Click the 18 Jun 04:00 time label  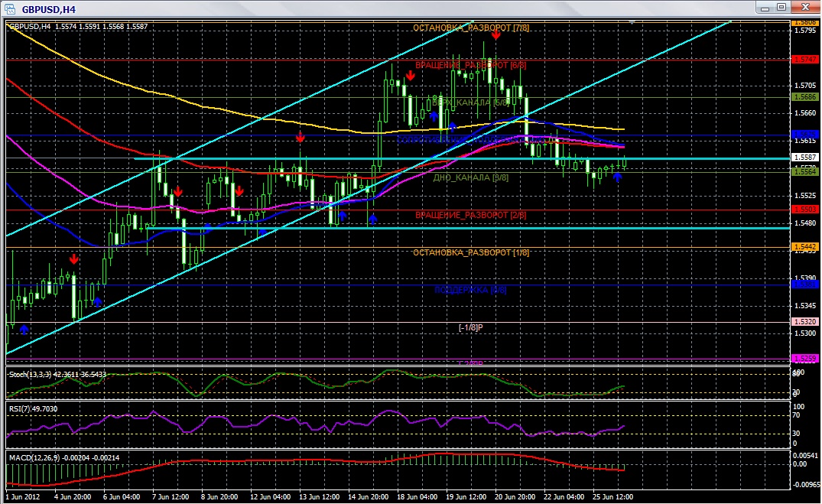pos(417,496)
